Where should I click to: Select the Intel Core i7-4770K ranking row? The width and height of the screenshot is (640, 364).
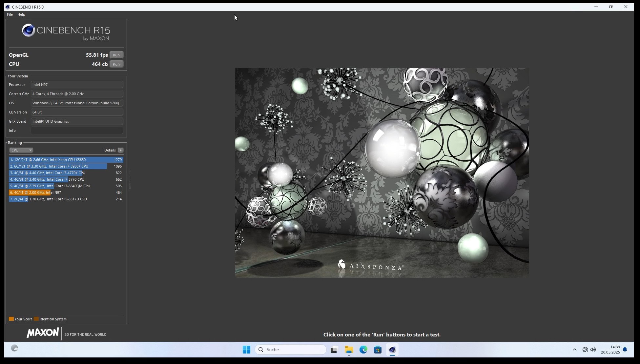click(x=66, y=173)
